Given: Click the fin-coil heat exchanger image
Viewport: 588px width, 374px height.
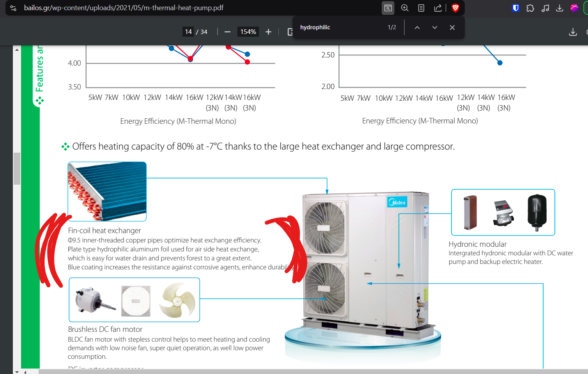Looking at the screenshot, I should point(107,191).
